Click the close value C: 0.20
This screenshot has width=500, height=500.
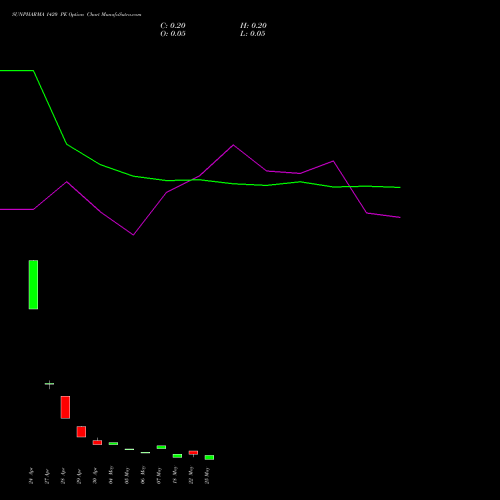point(173,26)
